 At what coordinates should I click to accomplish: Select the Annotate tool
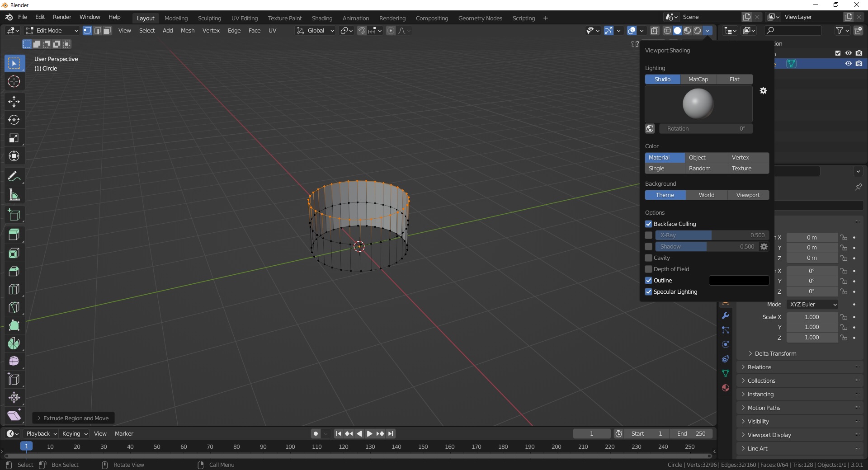point(14,176)
